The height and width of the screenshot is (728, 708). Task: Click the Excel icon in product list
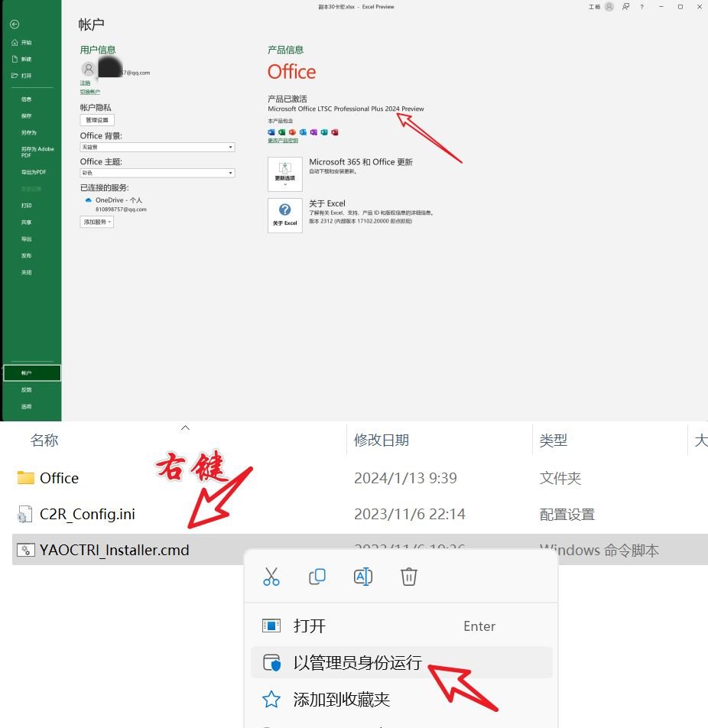[282, 132]
